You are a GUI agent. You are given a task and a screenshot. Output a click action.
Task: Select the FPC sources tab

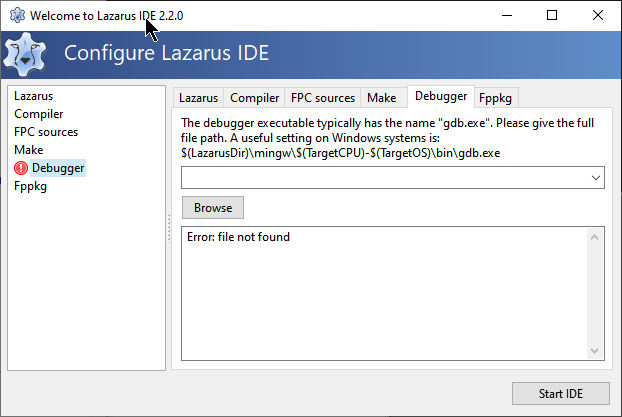pyautogui.click(x=322, y=98)
